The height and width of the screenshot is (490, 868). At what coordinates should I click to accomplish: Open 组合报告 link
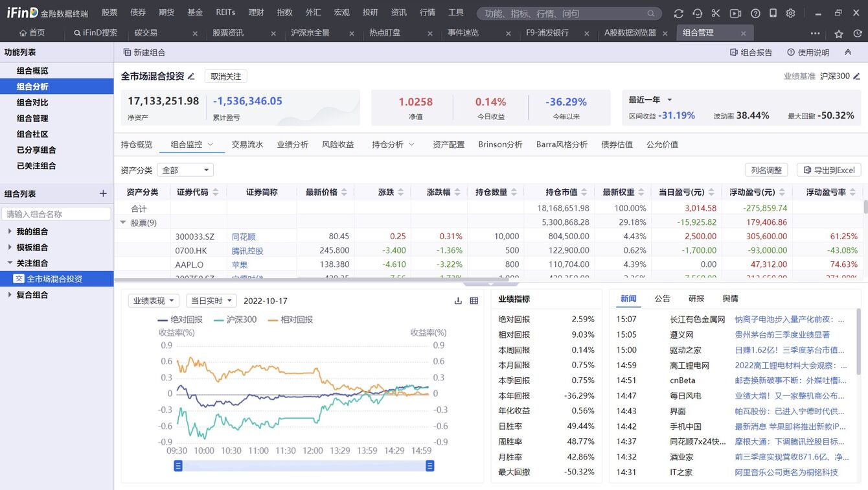751,52
